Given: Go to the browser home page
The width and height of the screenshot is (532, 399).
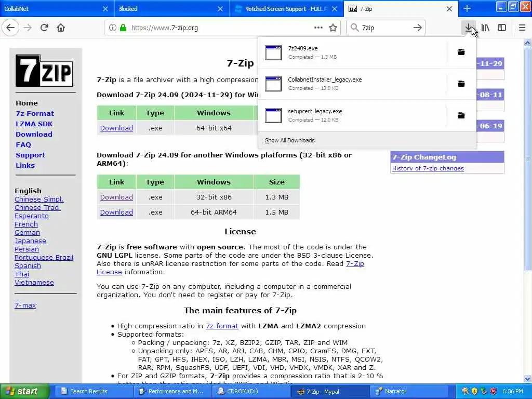Looking at the screenshot, I should 61,28.
